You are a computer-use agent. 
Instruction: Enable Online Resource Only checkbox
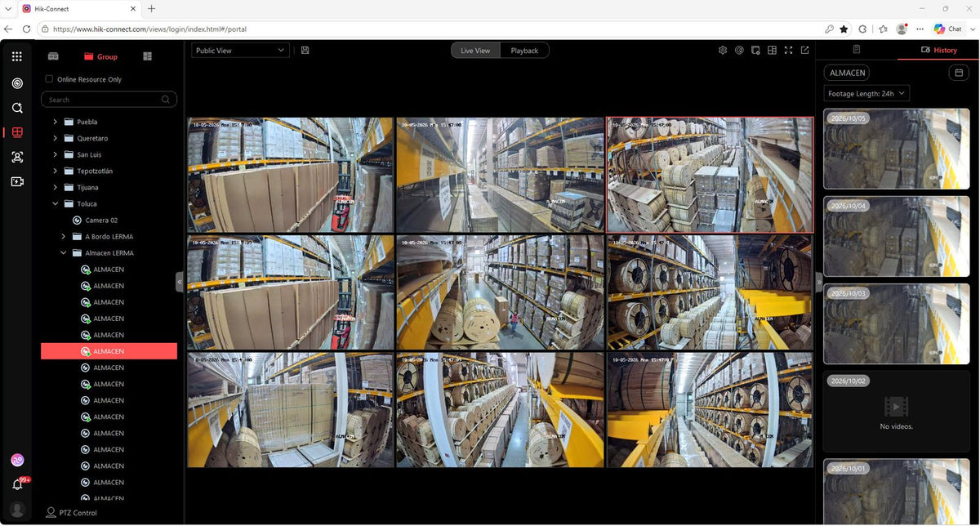point(49,79)
